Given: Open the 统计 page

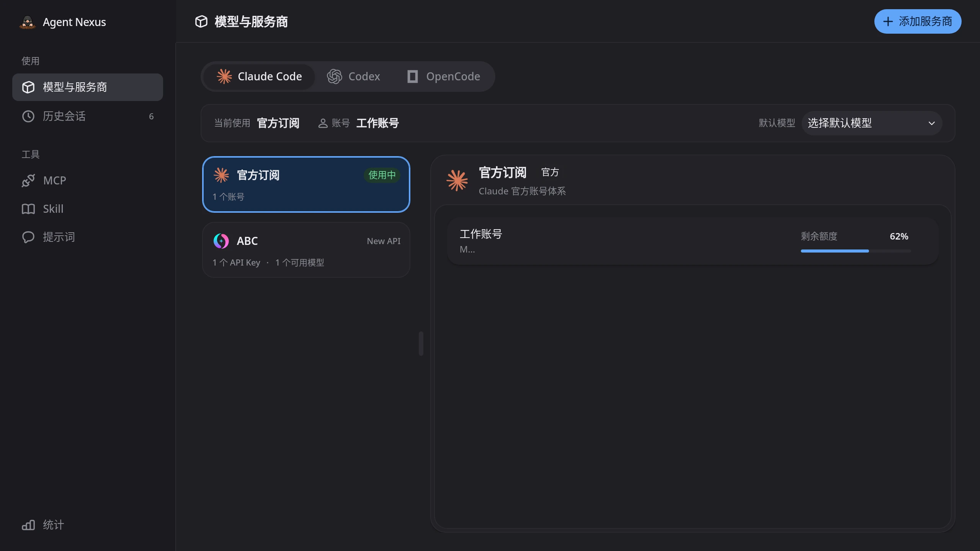Looking at the screenshot, I should [88, 525].
